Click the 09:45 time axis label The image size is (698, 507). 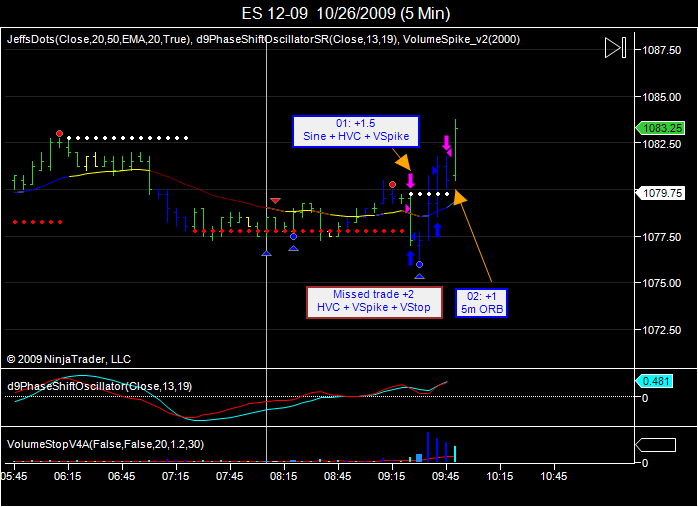click(446, 477)
